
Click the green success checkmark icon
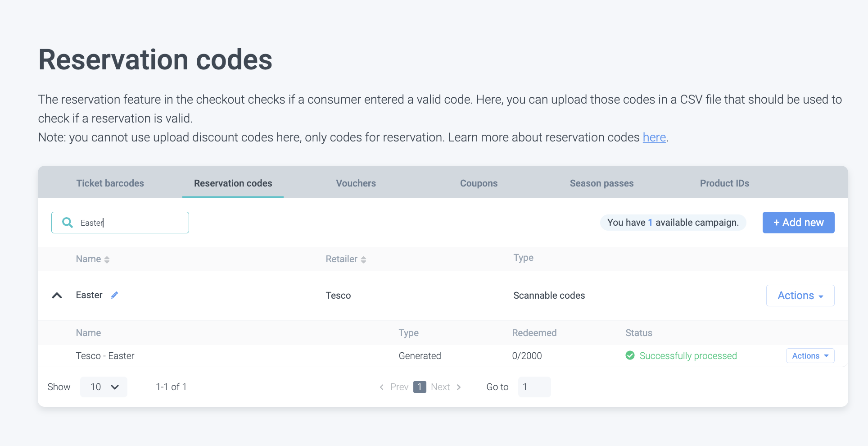tap(630, 355)
